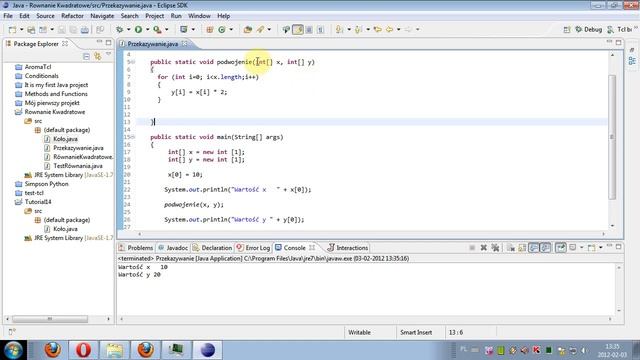Open Firefox from the taskbar
Image resolution: width=640 pixels, height=360 pixels.
click(53, 350)
